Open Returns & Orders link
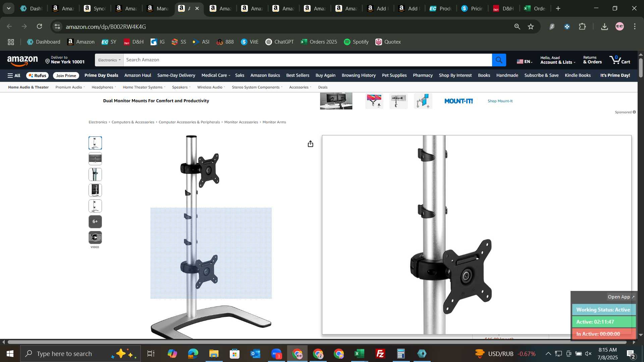Viewport: 644px width, 362px height. click(592, 60)
